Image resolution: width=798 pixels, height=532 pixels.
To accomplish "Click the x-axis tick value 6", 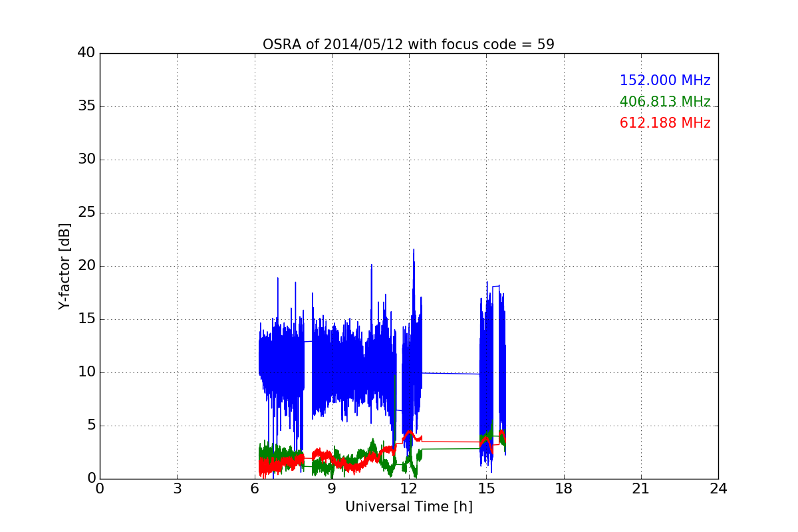I will [x=255, y=489].
